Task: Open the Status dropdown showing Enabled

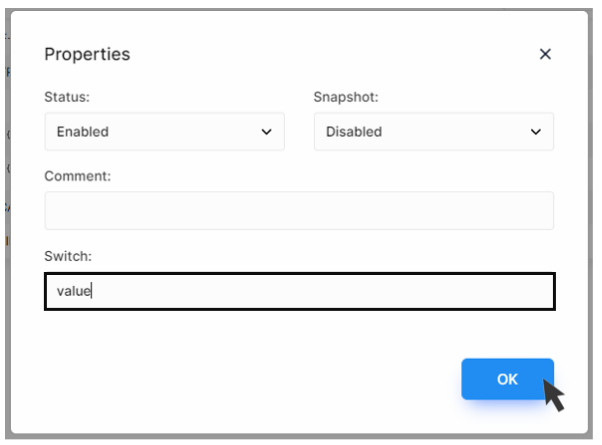Action: tap(165, 132)
